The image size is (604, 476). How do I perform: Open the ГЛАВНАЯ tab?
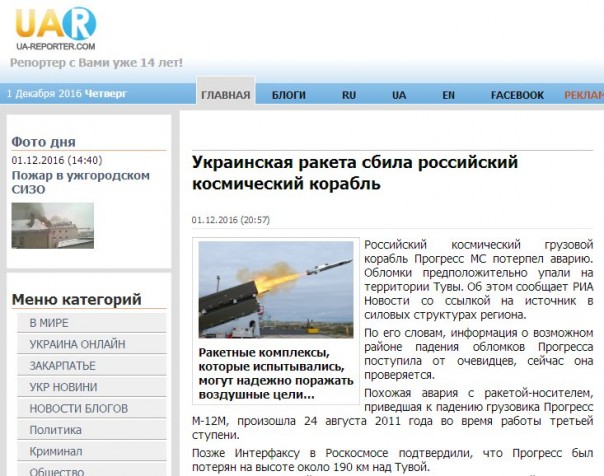coord(225,95)
